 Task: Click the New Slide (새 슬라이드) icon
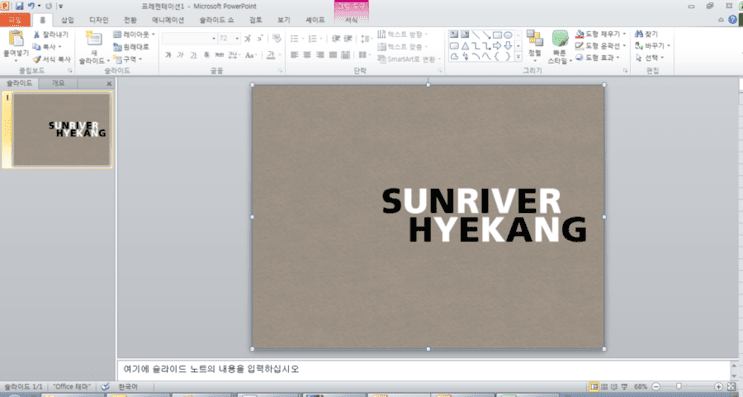point(94,38)
